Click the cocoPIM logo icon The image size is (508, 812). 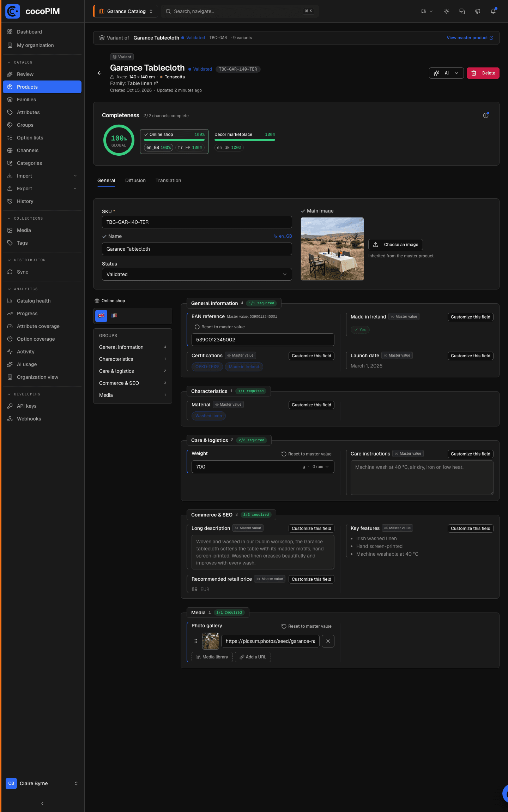[13, 11]
